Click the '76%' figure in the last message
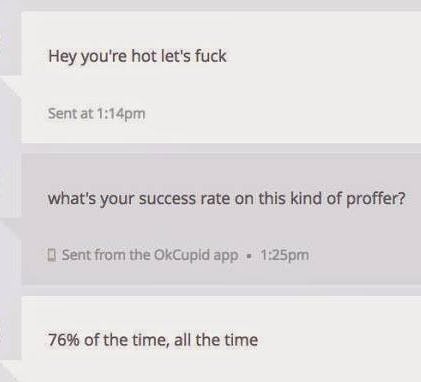 coord(64,340)
